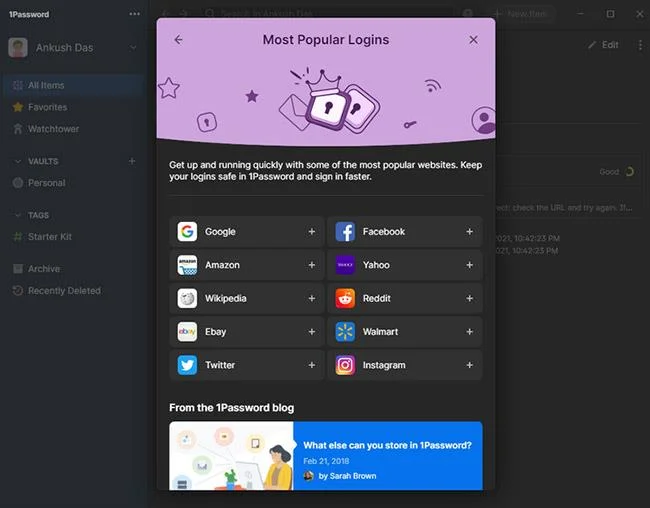Select the Yahoo label text
The width and height of the screenshot is (650, 508).
[376, 265]
